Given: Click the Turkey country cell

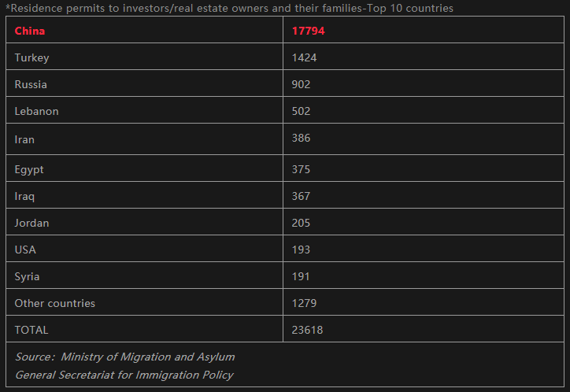Looking at the screenshot, I should click(x=31, y=57).
